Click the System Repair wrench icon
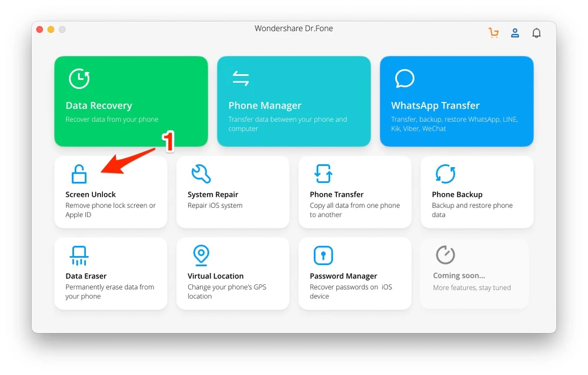 pyautogui.click(x=201, y=174)
